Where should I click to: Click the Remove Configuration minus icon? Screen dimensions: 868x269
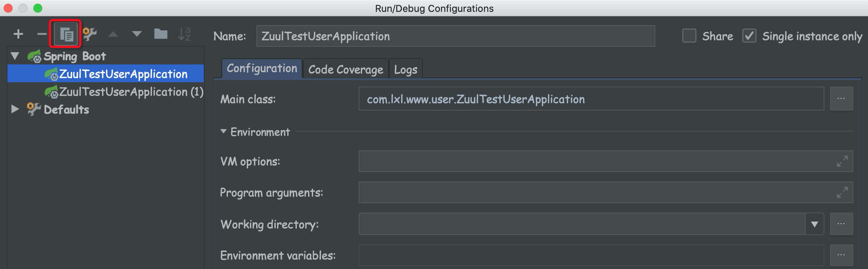(x=42, y=34)
